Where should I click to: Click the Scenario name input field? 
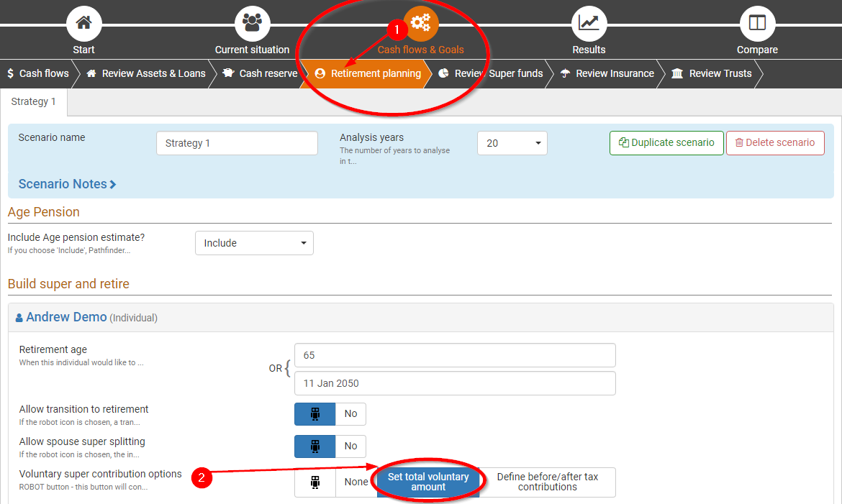pyautogui.click(x=237, y=143)
